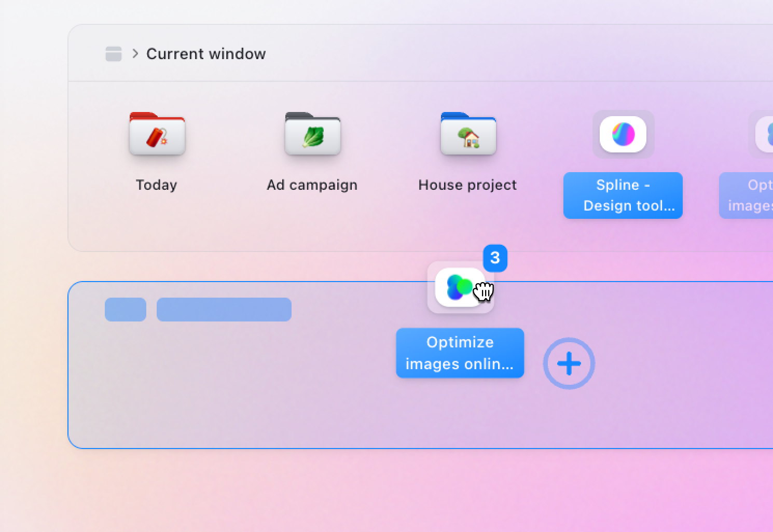
Task: Select the Spline app icon
Action: point(623,134)
